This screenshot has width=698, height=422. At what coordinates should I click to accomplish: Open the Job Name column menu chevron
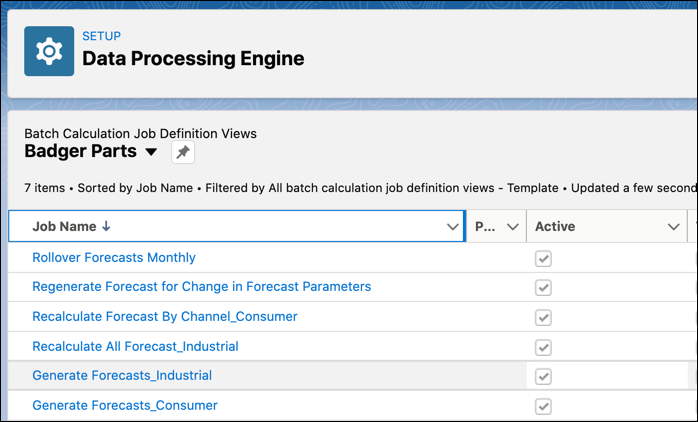tap(452, 227)
